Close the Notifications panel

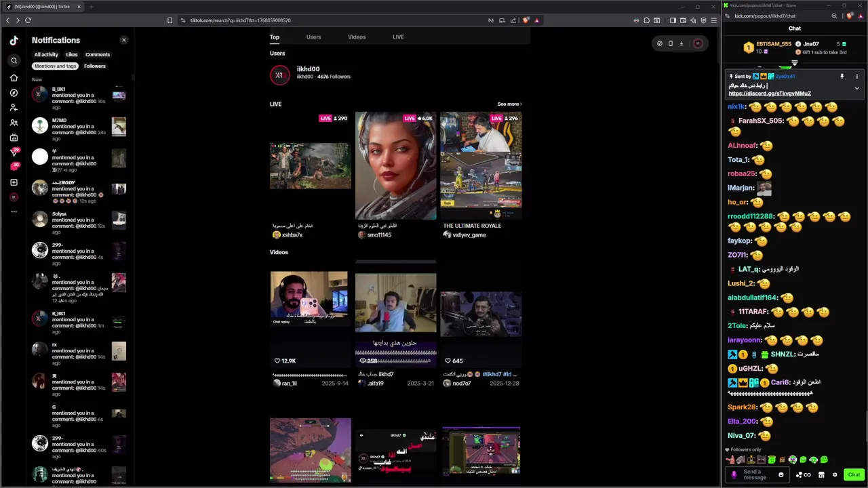[123, 40]
